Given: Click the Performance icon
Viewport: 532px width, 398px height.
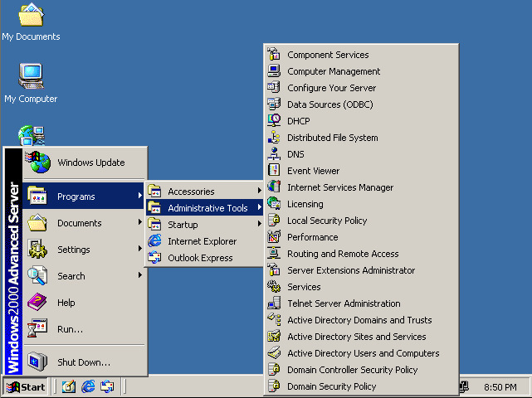Looking at the screenshot, I should pos(274,237).
